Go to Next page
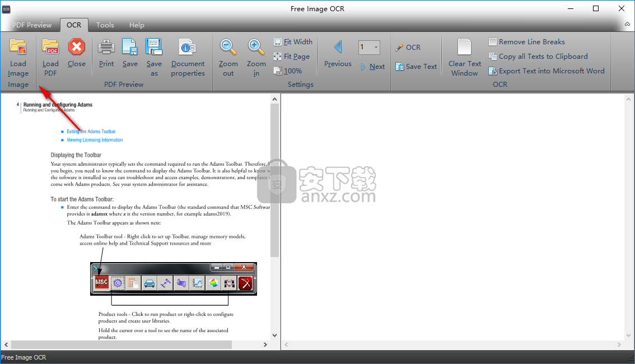 coord(372,67)
